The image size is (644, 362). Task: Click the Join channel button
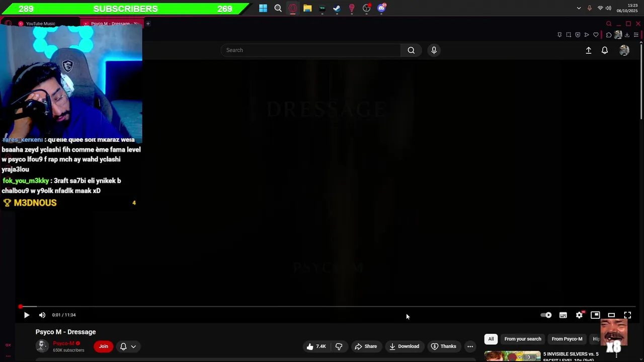[x=103, y=346]
